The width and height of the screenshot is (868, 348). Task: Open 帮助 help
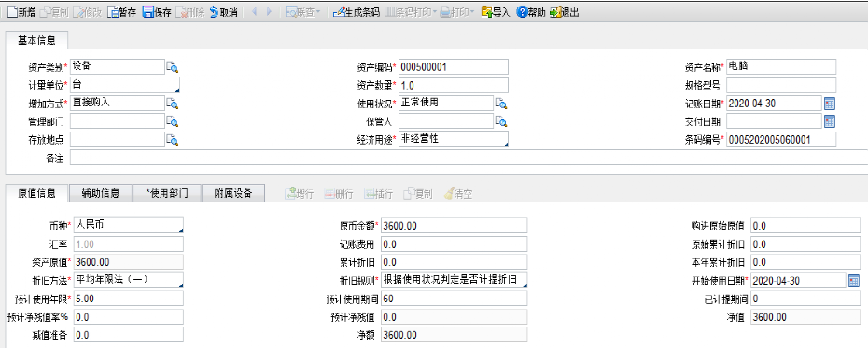coord(531,12)
